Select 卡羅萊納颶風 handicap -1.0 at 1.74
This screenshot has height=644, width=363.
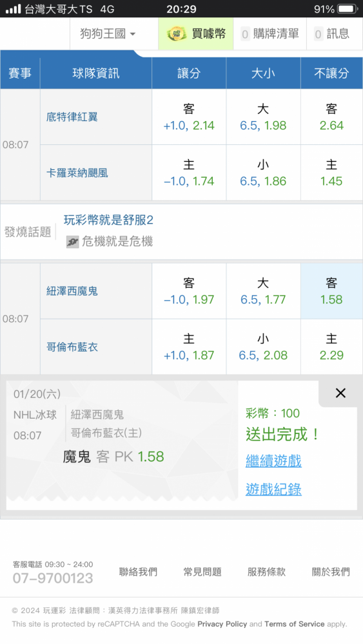pyautogui.click(x=189, y=173)
